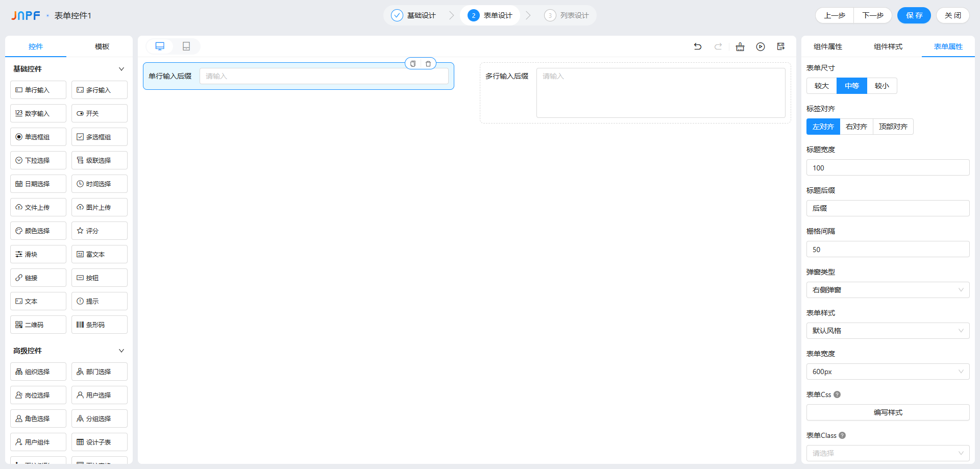
Task: Set form size to 较小
Action: coord(882,86)
